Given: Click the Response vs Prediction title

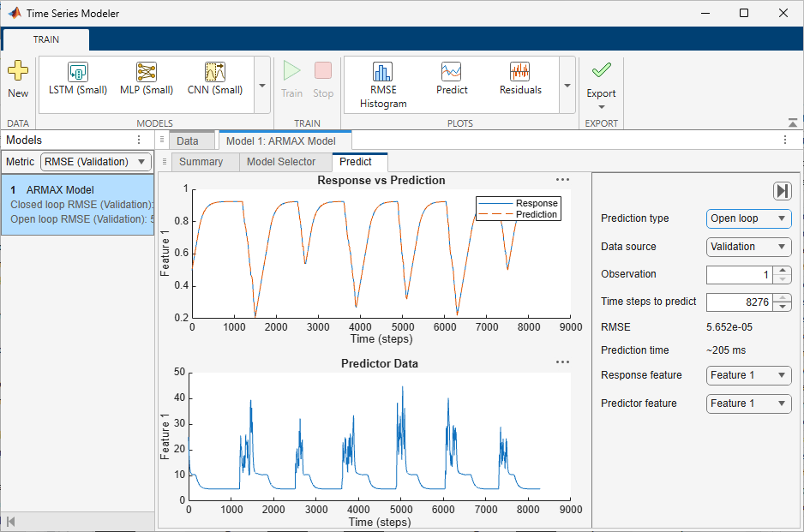Looking at the screenshot, I should pyautogui.click(x=381, y=181).
